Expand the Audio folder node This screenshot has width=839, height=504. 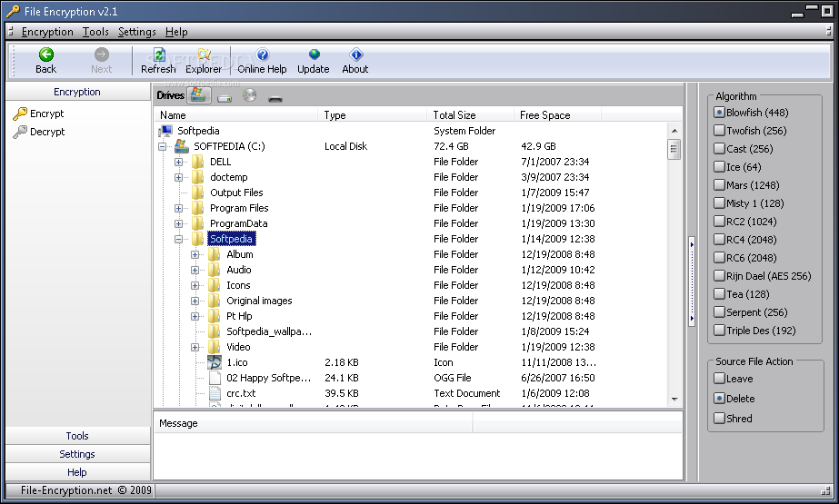[195, 271]
